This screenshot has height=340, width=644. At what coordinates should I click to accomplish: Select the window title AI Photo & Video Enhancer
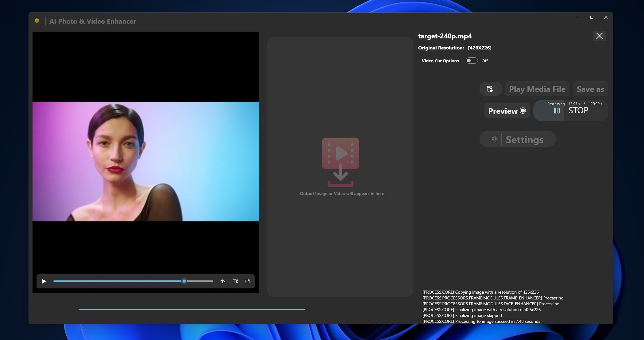[x=92, y=21]
